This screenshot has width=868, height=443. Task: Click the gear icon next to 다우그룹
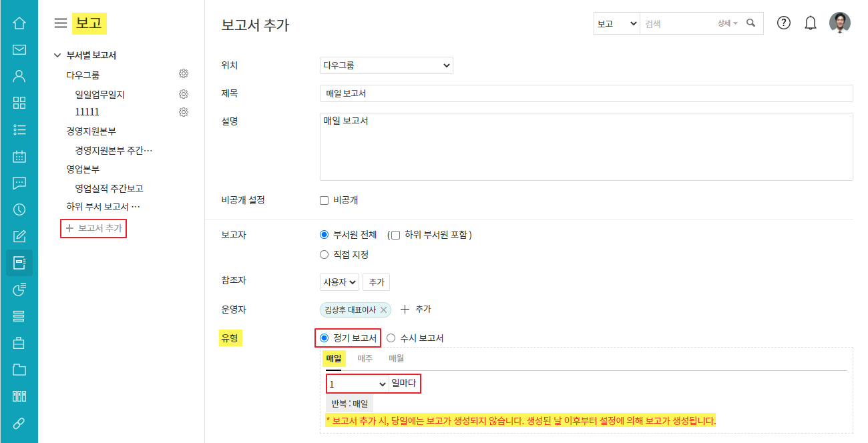(184, 73)
